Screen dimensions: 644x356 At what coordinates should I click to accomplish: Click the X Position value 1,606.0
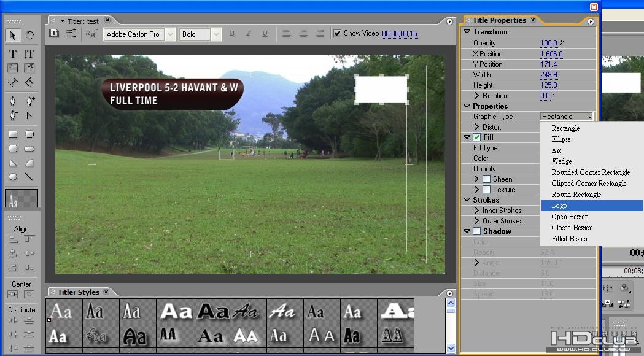[x=551, y=54]
